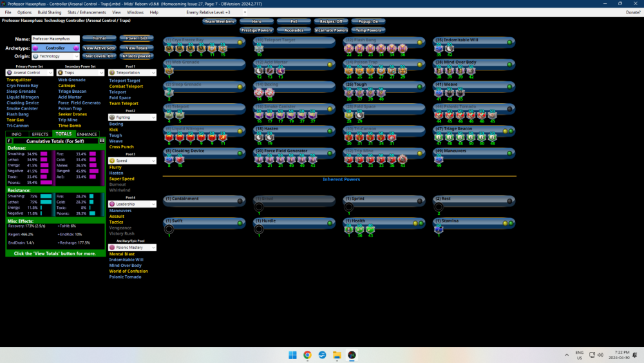This screenshot has height=363, width=644.
Task: Click the icon right of Cumulative Totals header
Action: point(102,141)
